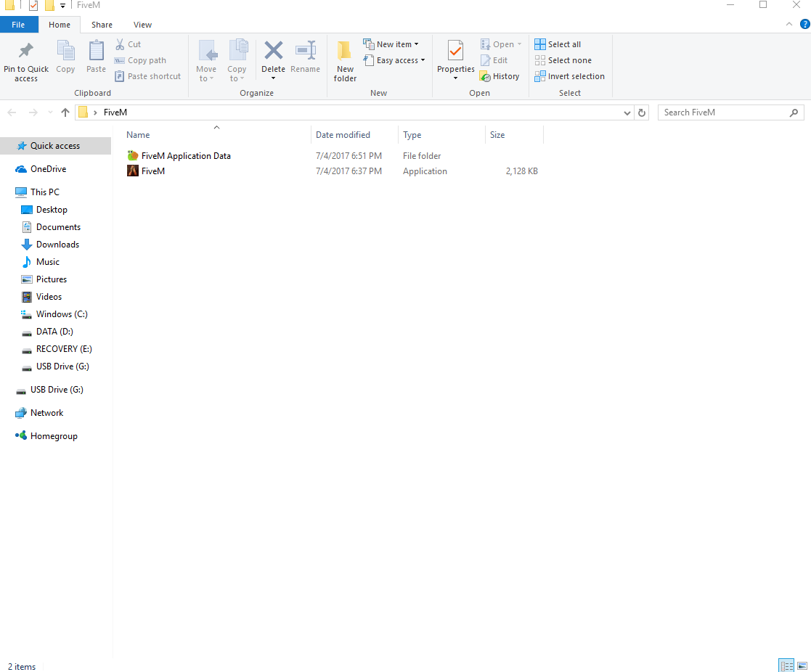The width and height of the screenshot is (811, 672).
Task: Switch to Details view icon in status bar
Action: 786,665
